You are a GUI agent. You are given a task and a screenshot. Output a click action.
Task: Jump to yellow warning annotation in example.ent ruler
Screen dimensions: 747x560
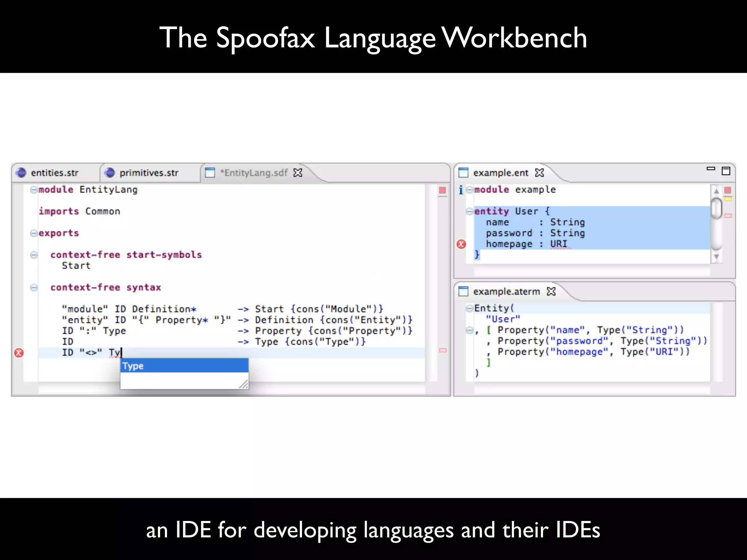pos(728,199)
